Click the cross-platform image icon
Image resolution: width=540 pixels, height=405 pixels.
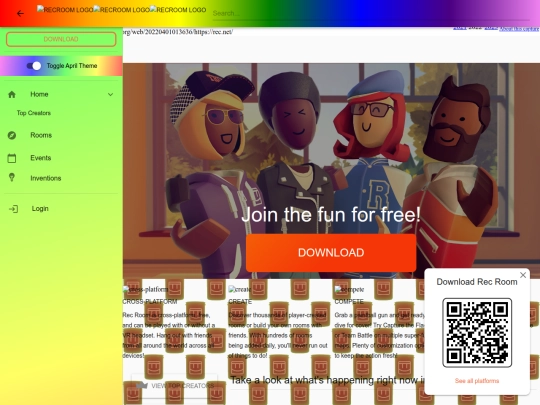point(145,289)
